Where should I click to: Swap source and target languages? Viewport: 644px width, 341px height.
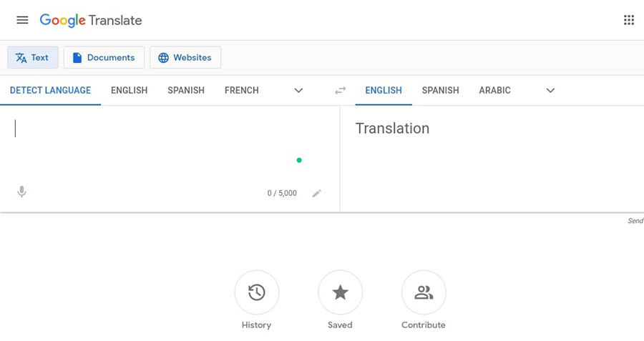point(340,91)
